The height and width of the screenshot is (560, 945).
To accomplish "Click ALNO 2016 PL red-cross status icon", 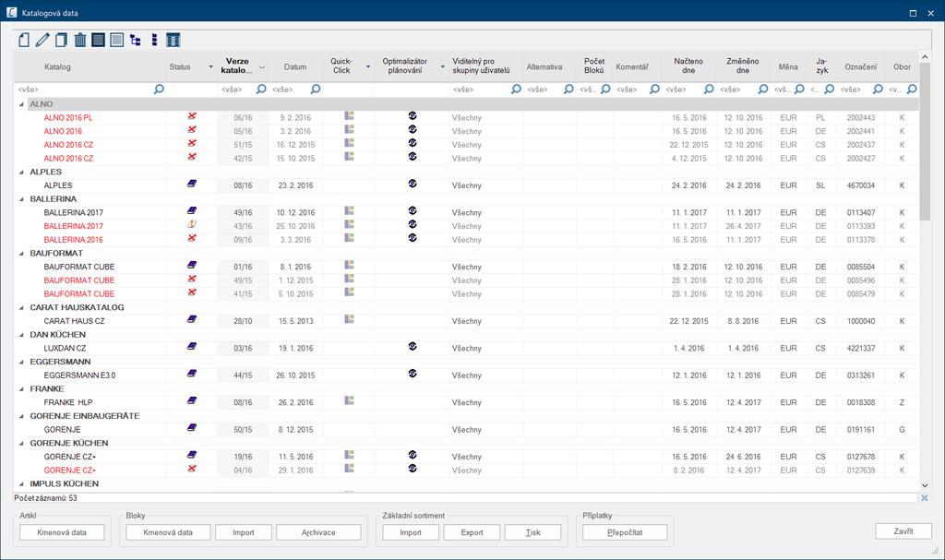I will coord(192,116).
